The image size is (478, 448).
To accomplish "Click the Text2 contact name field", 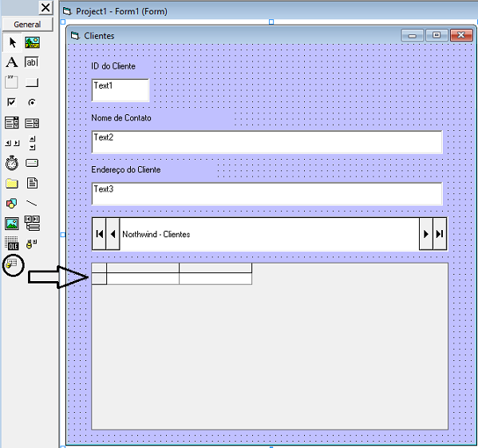I will [267, 142].
